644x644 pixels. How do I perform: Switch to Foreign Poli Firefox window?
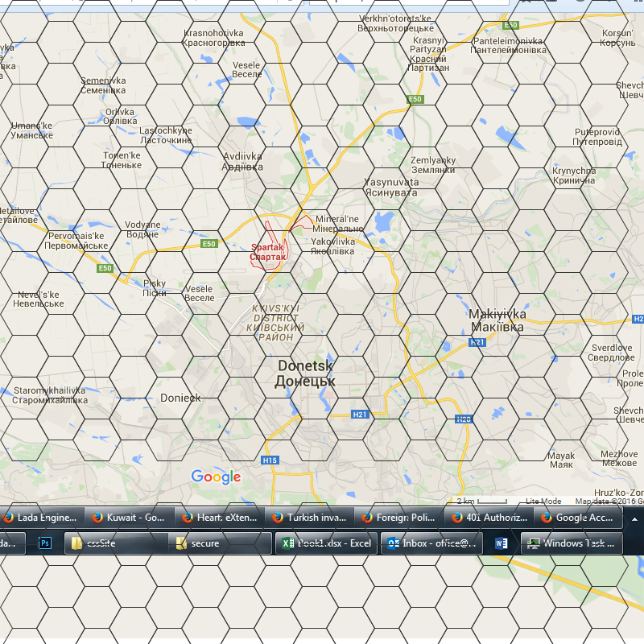pyautogui.click(x=399, y=518)
